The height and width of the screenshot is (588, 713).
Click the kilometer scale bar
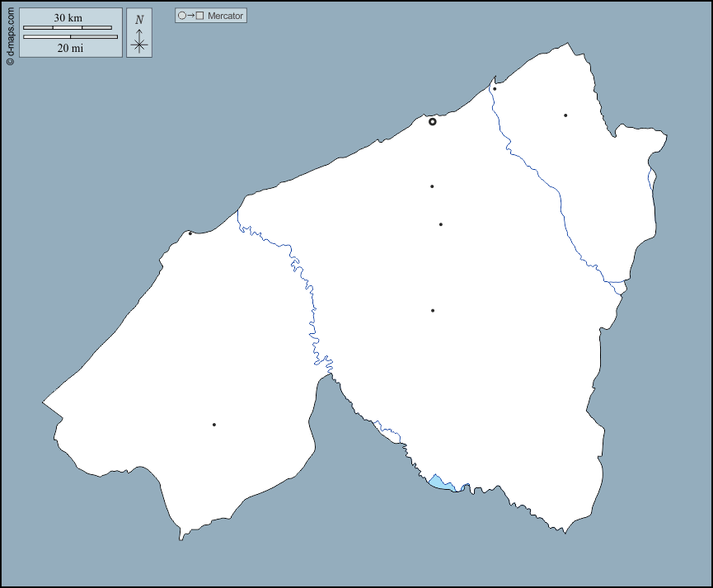[68, 28]
